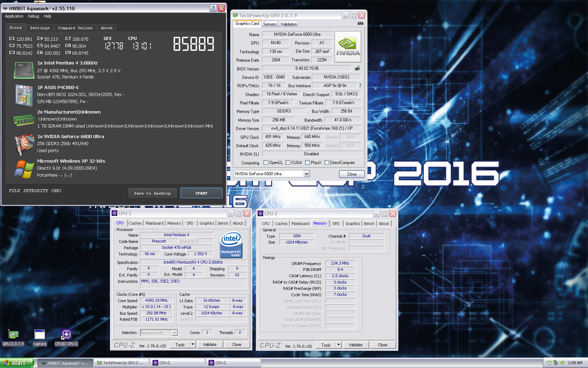
Task: Check the PhysX checkbox
Action: click(307, 163)
